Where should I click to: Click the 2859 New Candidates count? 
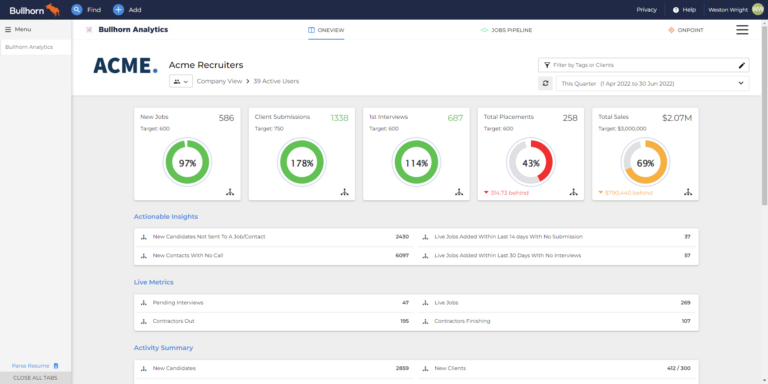tap(402, 368)
